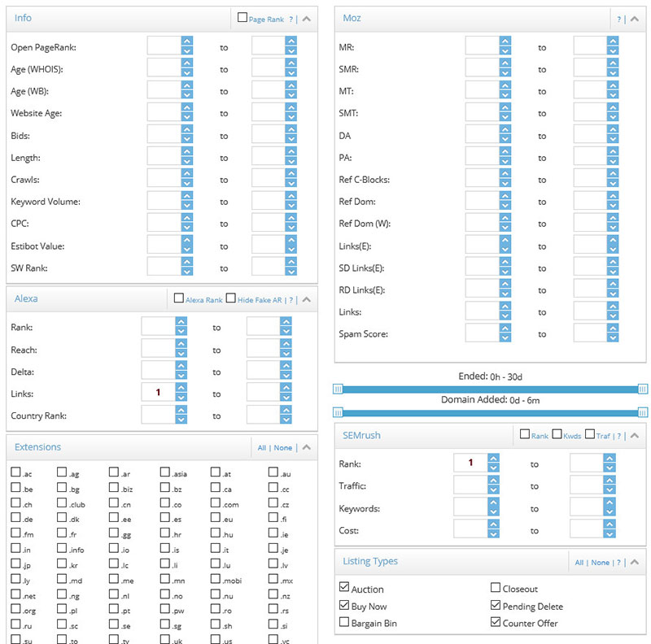Image resolution: width=651 pixels, height=644 pixels.
Task: Uncheck the Buy Now listing type
Action: point(344,605)
